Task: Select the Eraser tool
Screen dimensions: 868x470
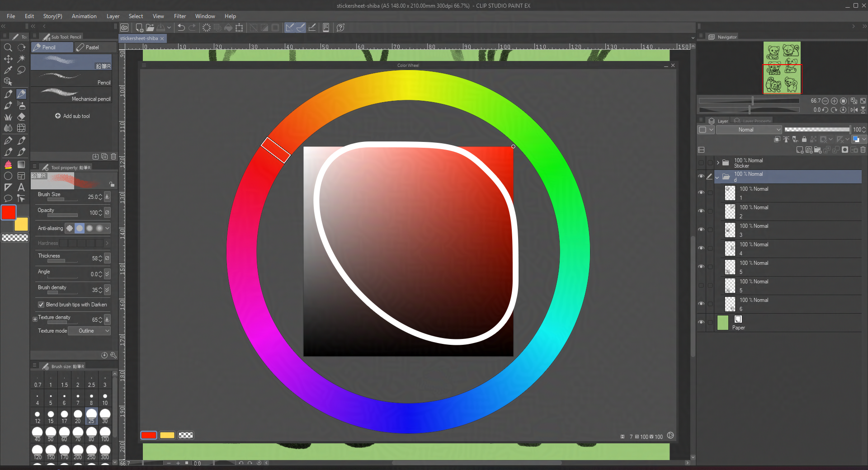Action: coord(21,117)
